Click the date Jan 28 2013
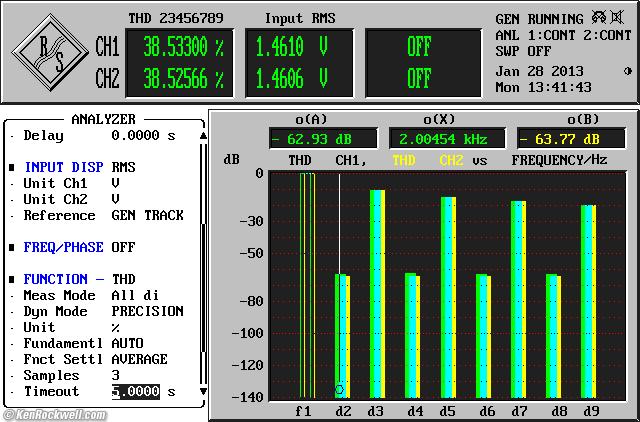Viewport: 640px width, 422px height. tap(539, 71)
